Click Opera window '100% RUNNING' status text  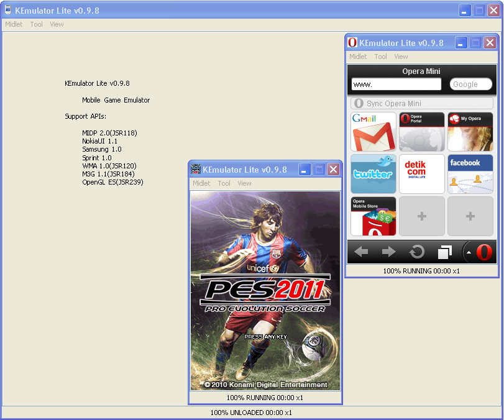coord(421,272)
